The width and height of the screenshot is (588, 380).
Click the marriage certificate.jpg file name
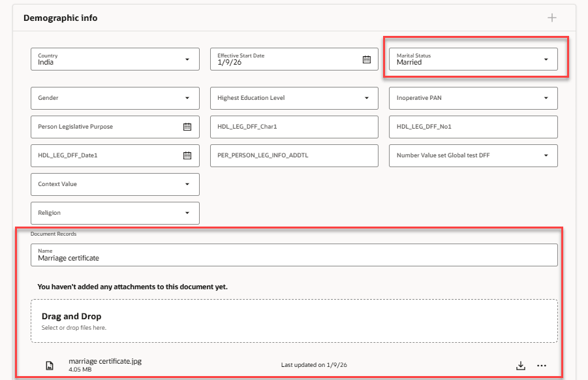coord(106,360)
